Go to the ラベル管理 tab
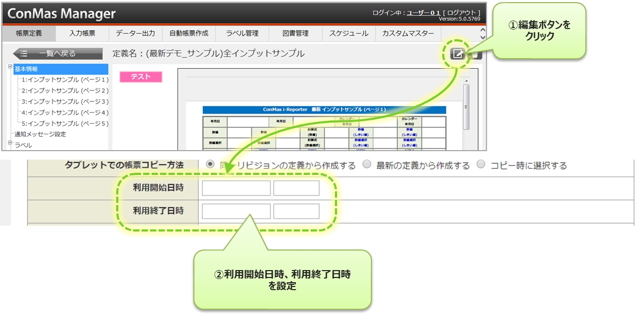This screenshot has height=315, width=644. pyautogui.click(x=242, y=33)
